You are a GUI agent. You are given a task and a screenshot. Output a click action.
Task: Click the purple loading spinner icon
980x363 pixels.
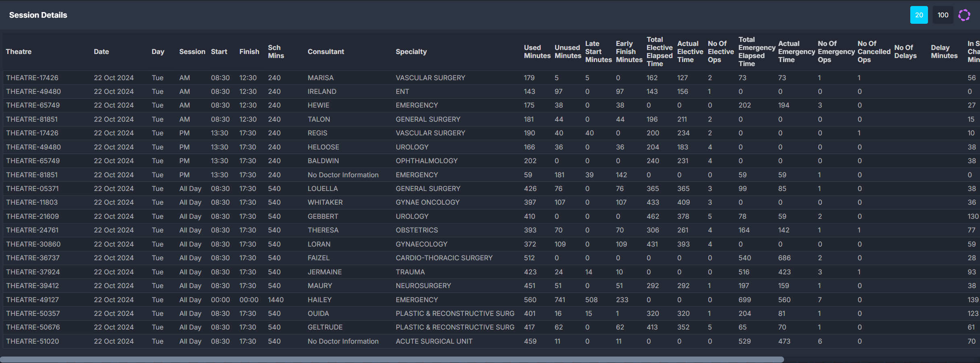pos(964,15)
